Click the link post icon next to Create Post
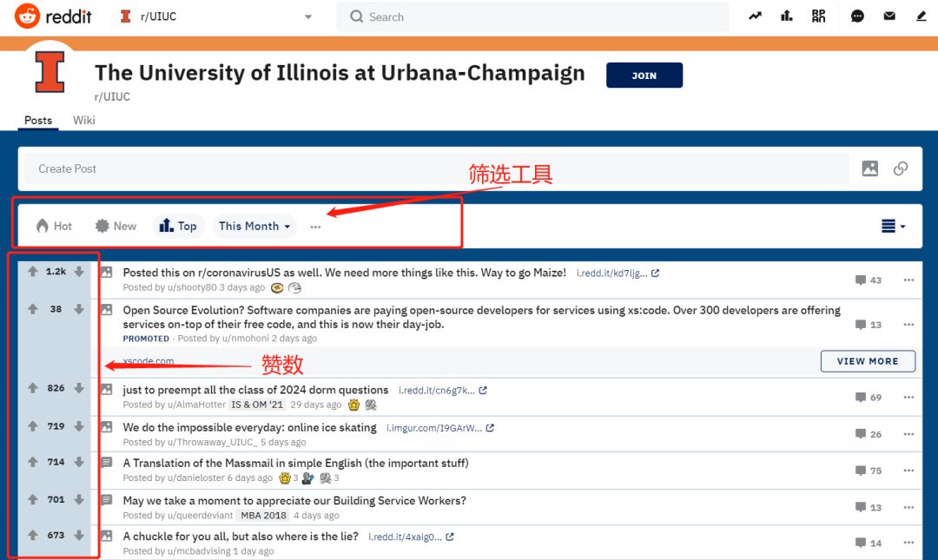 [901, 168]
